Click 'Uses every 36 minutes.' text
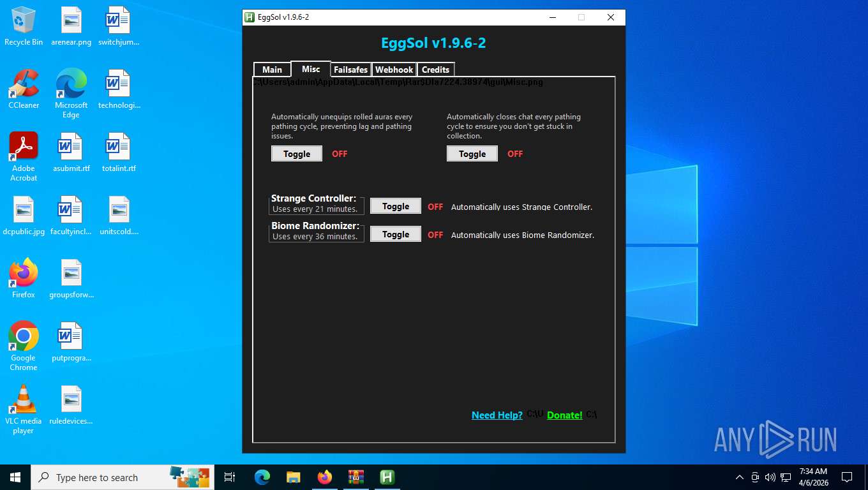The width and height of the screenshot is (868, 490). (x=315, y=236)
